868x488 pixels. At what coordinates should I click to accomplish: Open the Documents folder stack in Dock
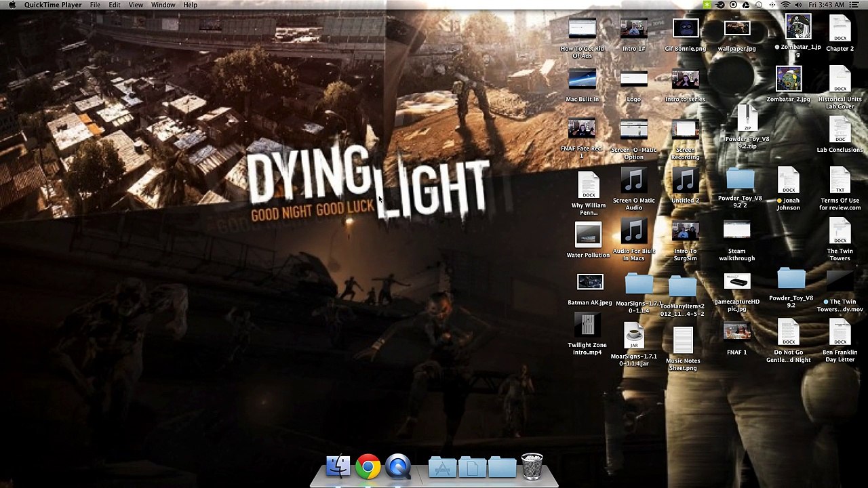[x=473, y=467]
